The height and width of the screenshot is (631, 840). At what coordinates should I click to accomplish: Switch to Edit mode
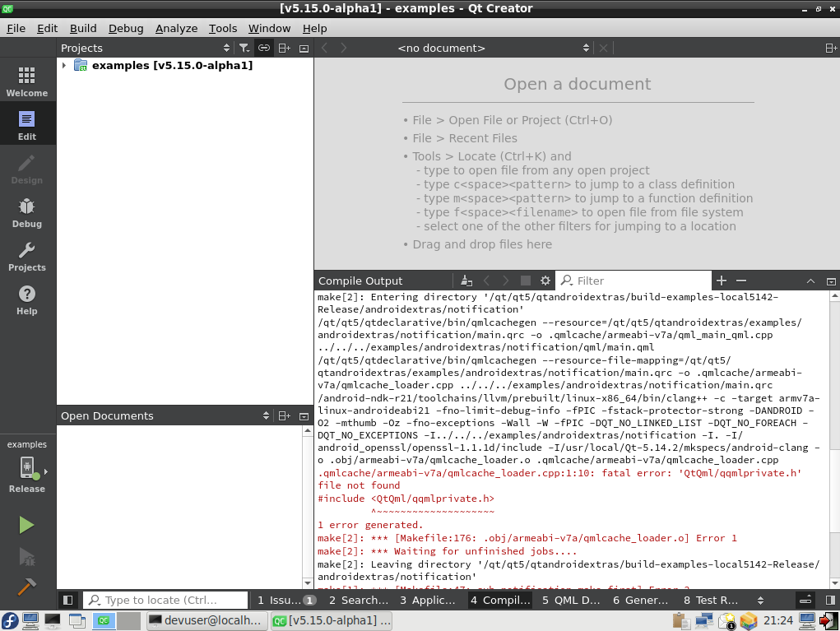point(27,125)
